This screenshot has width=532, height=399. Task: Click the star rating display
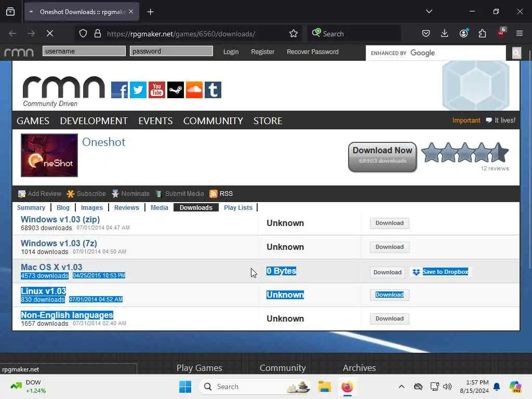(465, 153)
